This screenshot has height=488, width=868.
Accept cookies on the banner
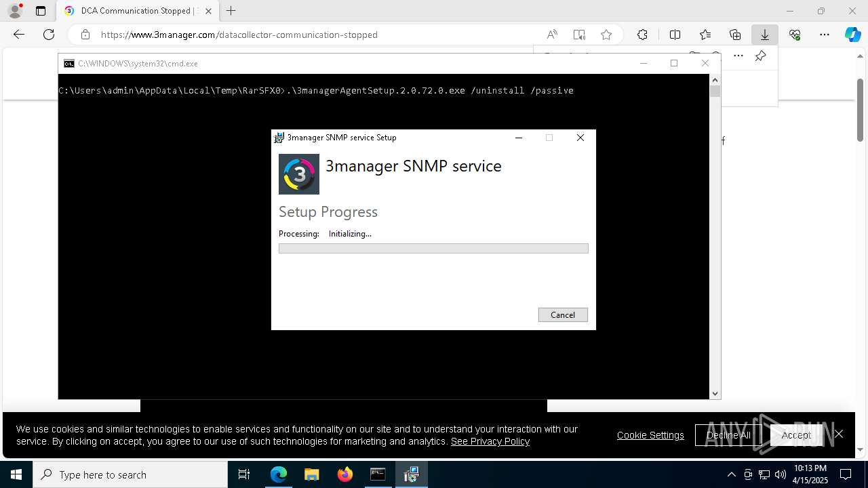(796, 435)
